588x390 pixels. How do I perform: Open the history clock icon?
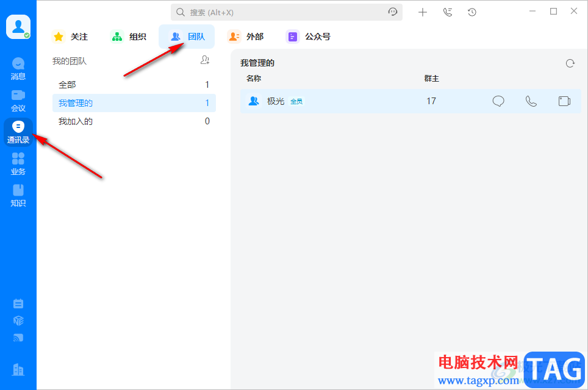click(471, 12)
